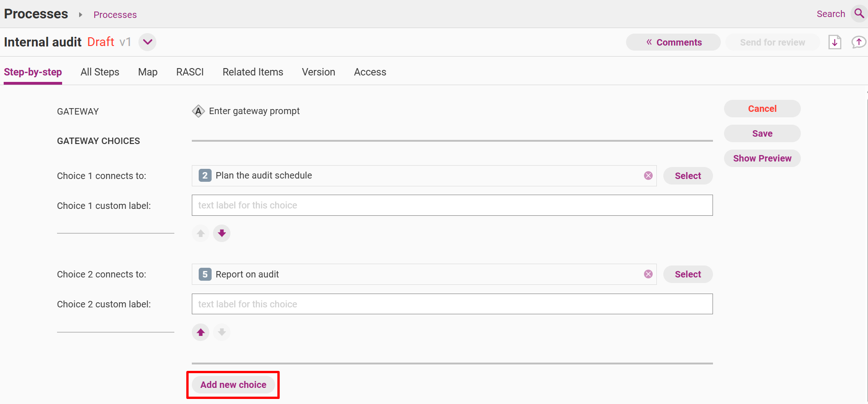This screenshot has height=404, width=868.
Task: Focus the Choice 2 custom label field
Action: coord(452,304)
